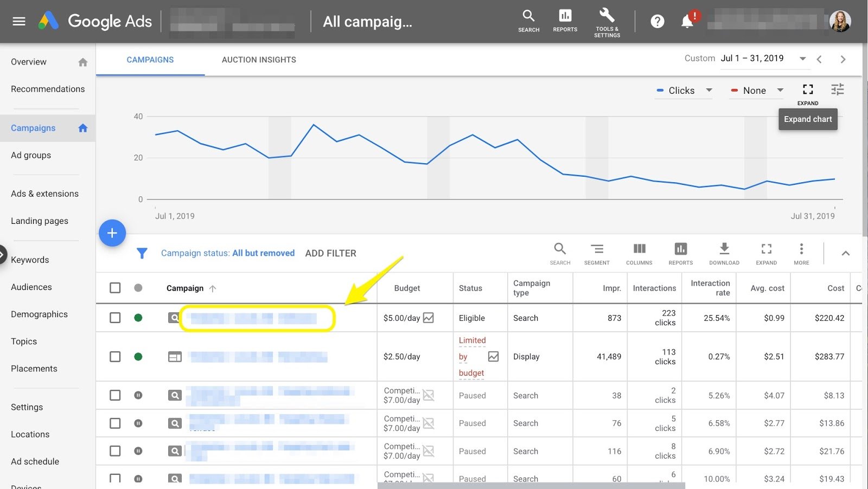
Task: Open the account profile avatar
Action: click(840, 21)
